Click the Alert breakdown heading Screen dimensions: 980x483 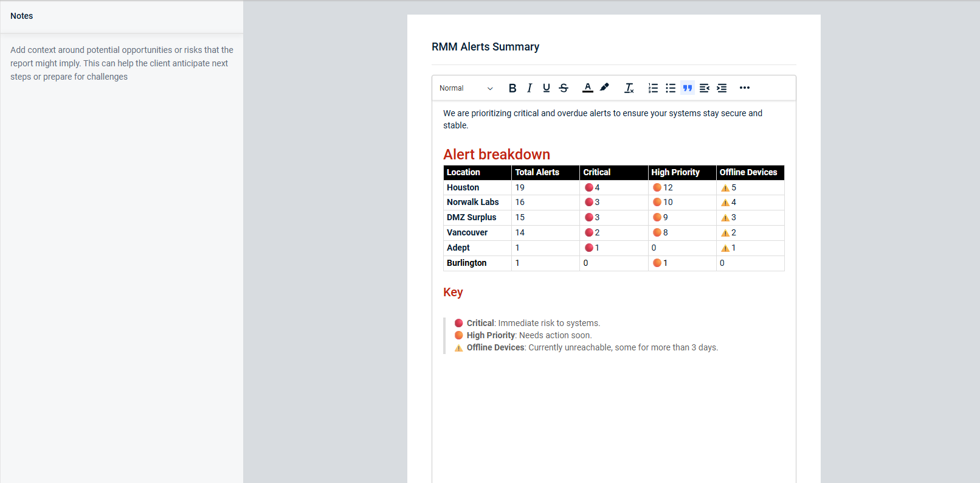click(496, 155)
